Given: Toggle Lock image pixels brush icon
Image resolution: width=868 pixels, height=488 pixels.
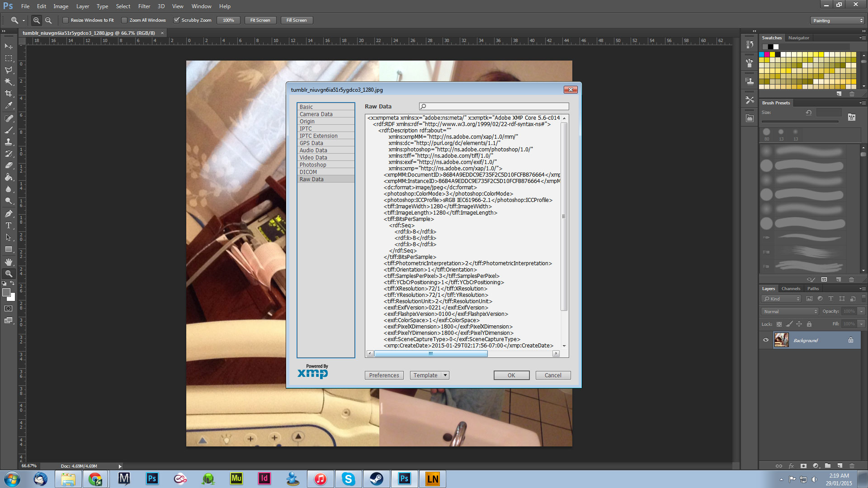Looking at the screenshot, I should click(x=789, y=324).
